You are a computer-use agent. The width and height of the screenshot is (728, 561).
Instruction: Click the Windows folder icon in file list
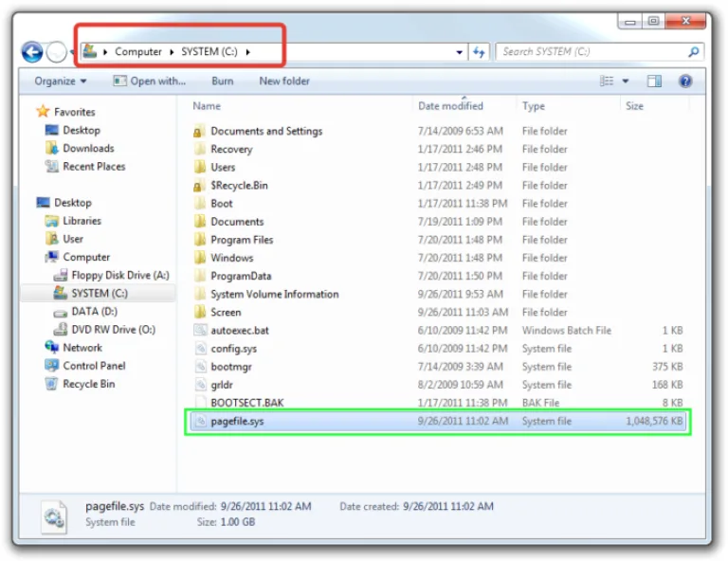[x=200, y=258]
